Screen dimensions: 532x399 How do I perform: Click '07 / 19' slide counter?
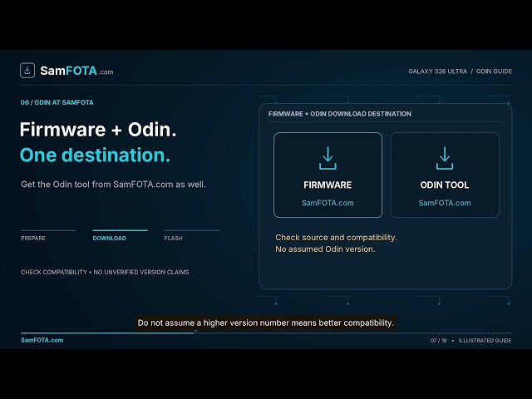click(x=438, y=340)
